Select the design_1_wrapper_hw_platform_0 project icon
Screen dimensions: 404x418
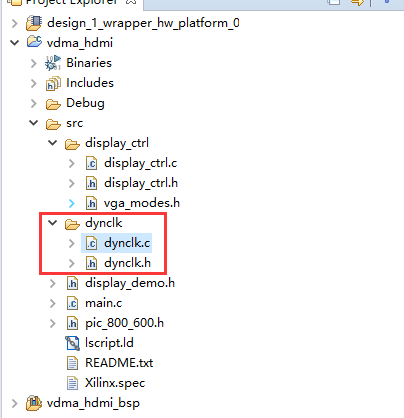point(34,23)
